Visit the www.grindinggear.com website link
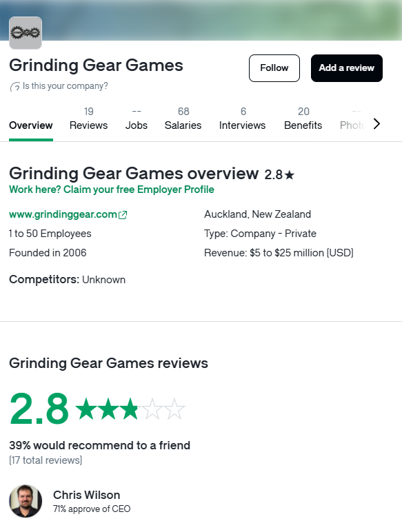Image resolution: width=402 pixels, height=532 pixels. point(63,214)
